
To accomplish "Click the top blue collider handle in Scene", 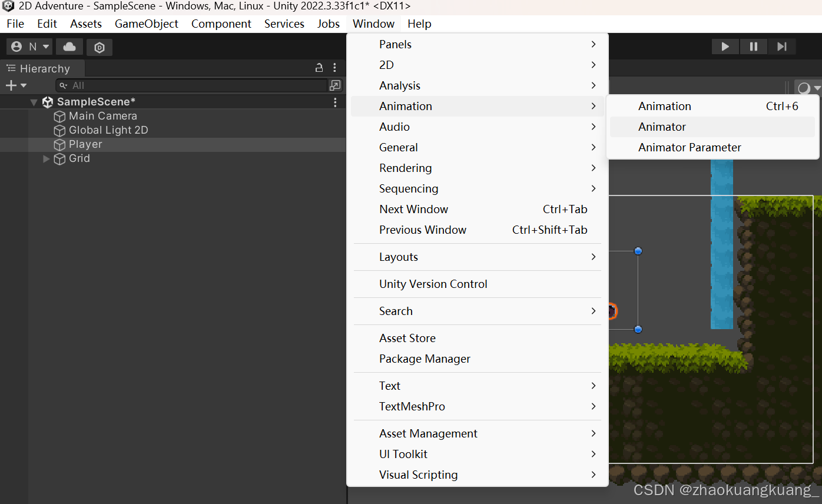I will pyautogui.click(x=638, y=251).
